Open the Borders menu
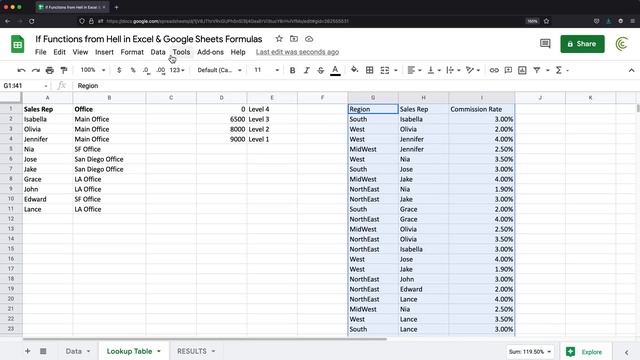Viewport: 640px width, 360px height. coord(369,70)
